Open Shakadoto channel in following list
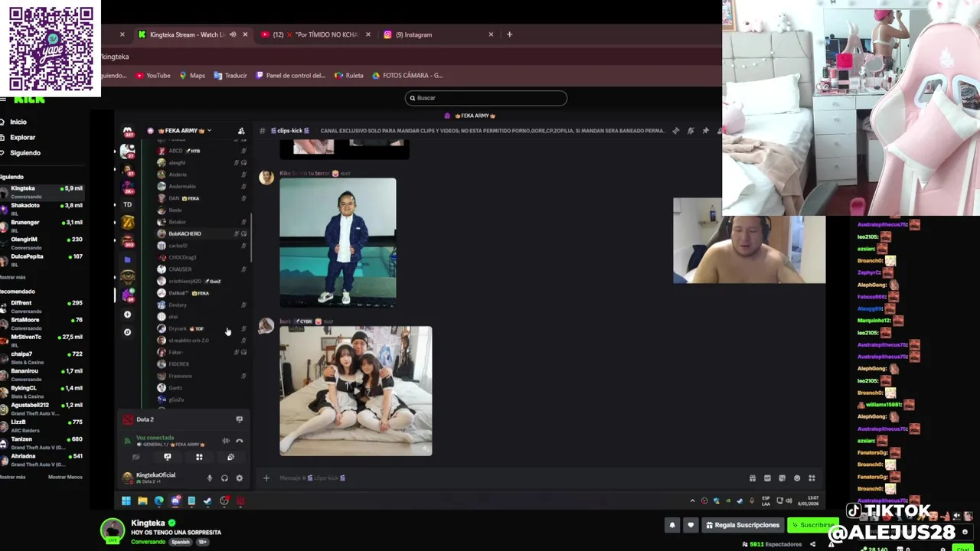Image resolution: width=980 pixels, height=551 pixels. (42, 208)
